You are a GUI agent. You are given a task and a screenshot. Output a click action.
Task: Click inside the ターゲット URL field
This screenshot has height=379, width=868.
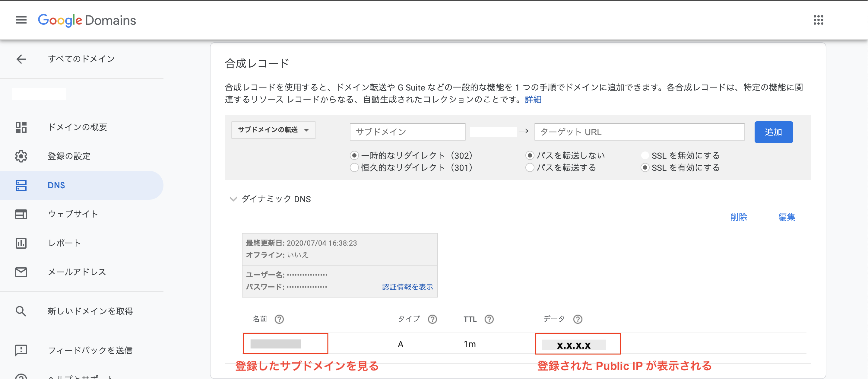click(639, 132)
